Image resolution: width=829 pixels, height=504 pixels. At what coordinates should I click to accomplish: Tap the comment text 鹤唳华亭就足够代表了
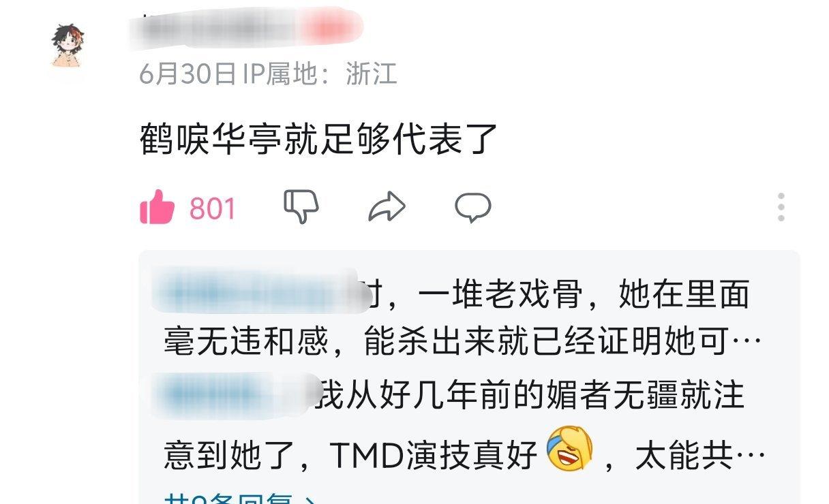[318, 140]
